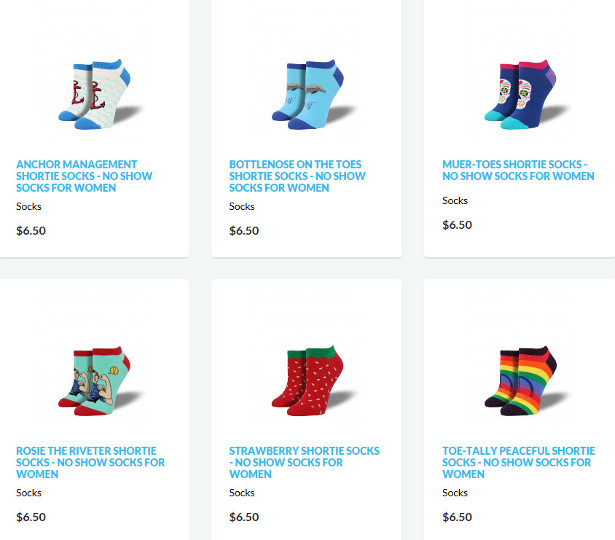Click Socks category under Bottlenose product
This screenshot has height=540, width=615.
pos(242,207)
